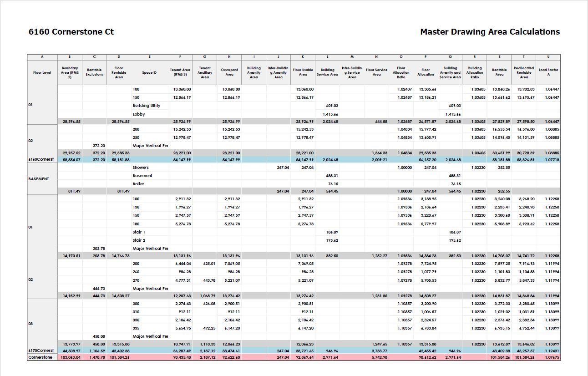Image resolution: width=588 pixels, height=376 pixels.
Task: Click the value "27,598.50" in floor 01 subtotal
Action: [526, 122]
